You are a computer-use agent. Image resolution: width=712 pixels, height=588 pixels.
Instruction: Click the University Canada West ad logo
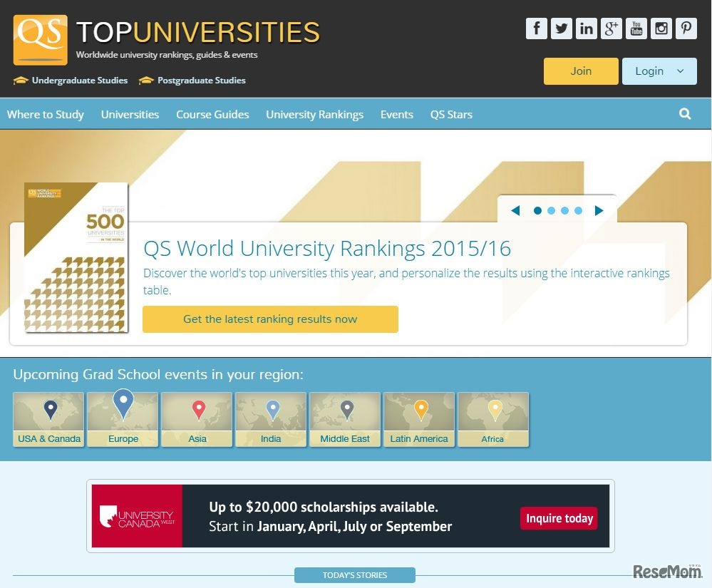137,516
